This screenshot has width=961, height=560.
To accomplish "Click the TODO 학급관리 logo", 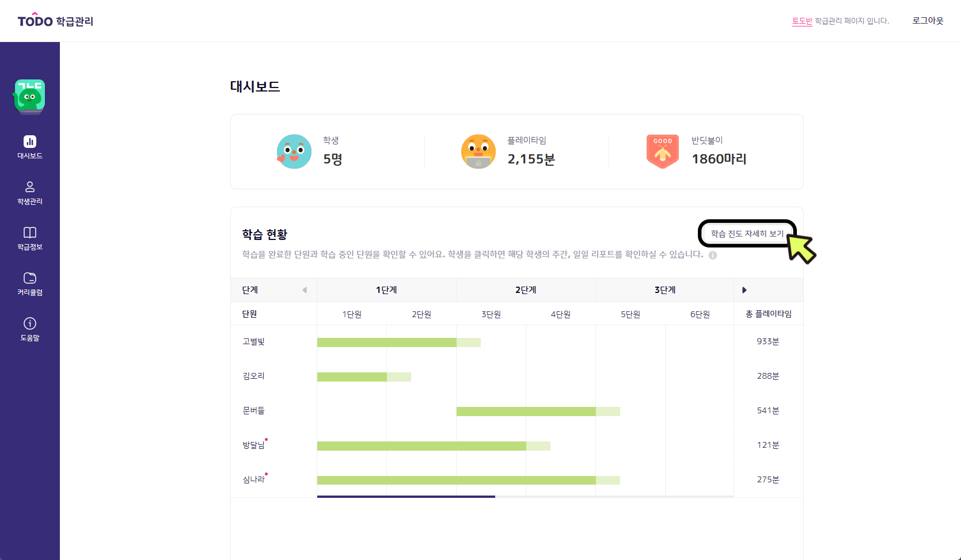I will [x=55, y=21].
